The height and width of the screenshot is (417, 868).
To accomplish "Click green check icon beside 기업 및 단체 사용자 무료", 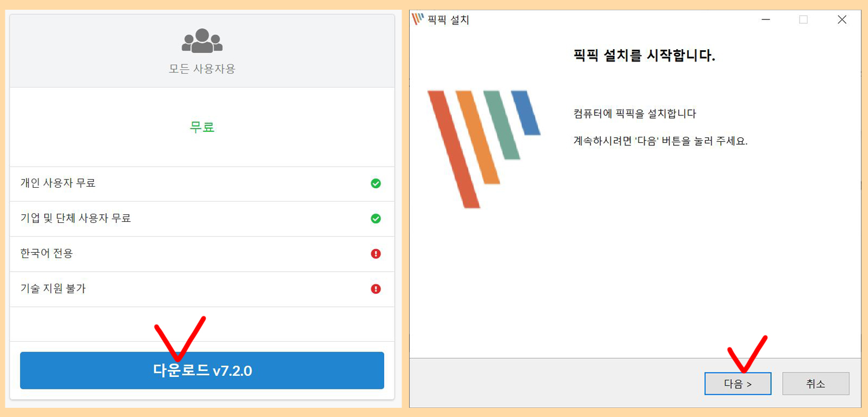I will [376, 219].
